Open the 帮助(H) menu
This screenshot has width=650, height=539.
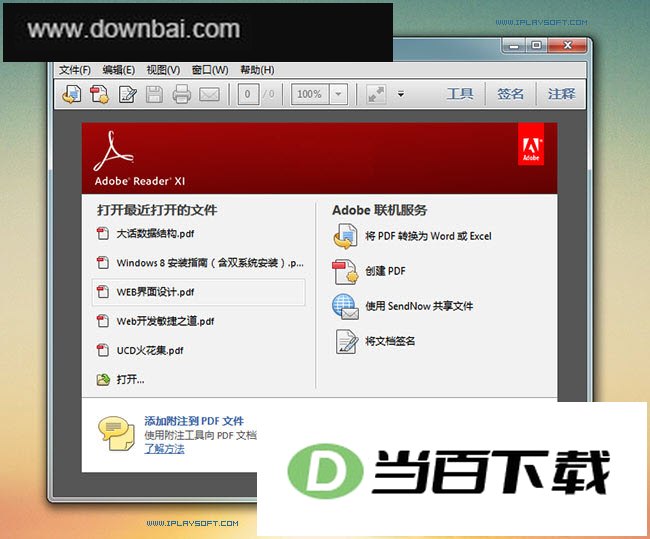(257, 70)
